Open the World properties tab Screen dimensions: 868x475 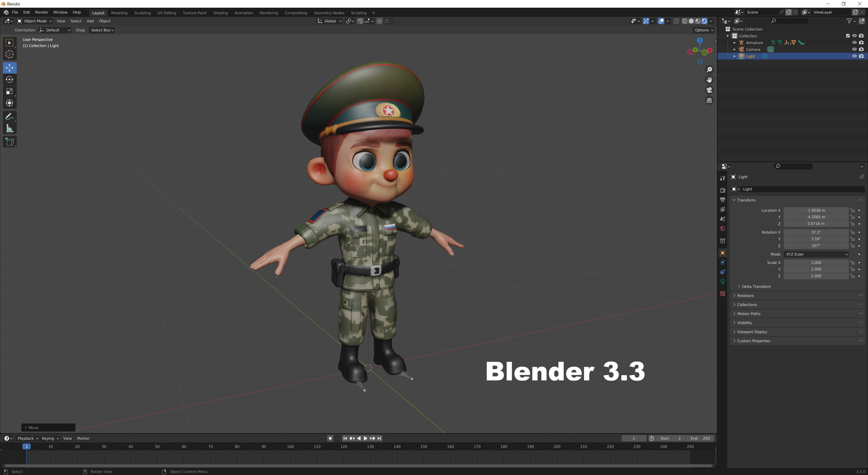(722, 229)
